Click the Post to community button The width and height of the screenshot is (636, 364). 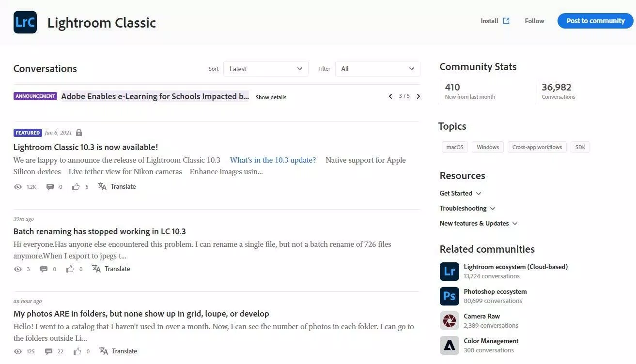point(595,21)
